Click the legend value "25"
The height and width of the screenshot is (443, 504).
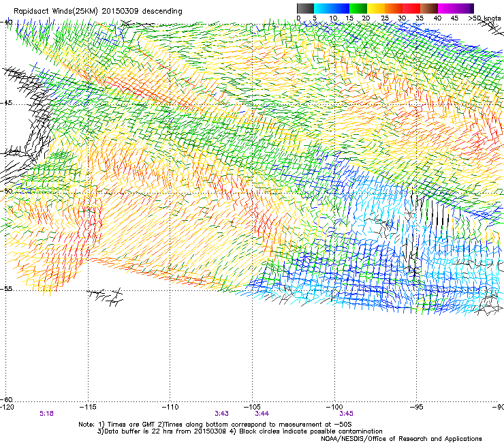pyautogui.click(x=385, y=18)
